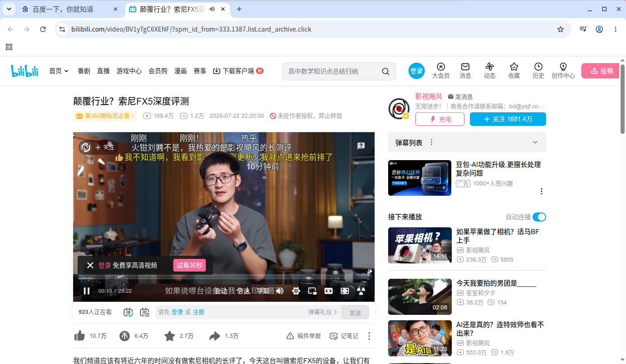The image size is (626, 364).
Task: Open player settings gear
Action: (296, 291)
